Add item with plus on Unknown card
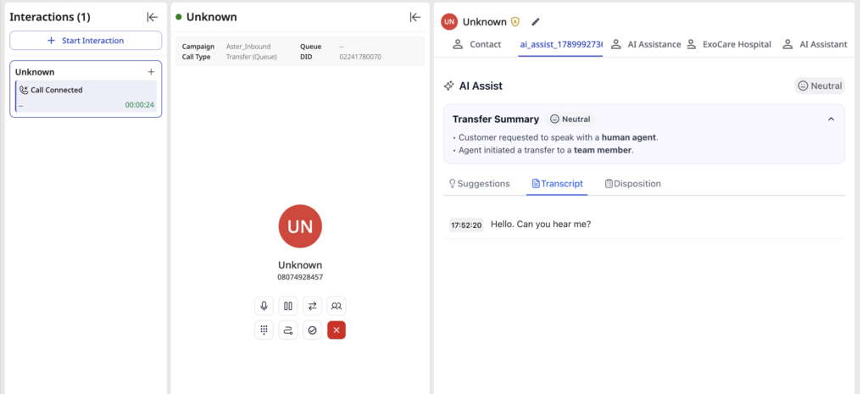Screen dimensions: 868x394 coord(151,72)
